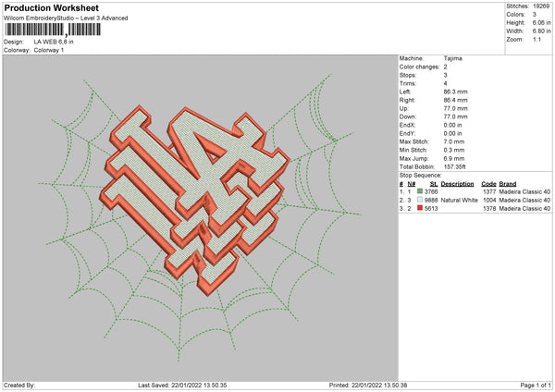Click the 'Description' column header

[x=457, y=184]
